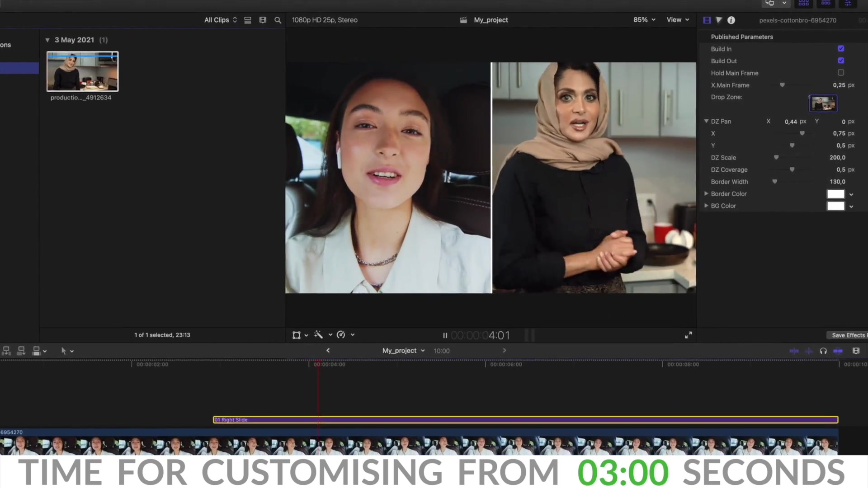The image size is (868, 488).
Task: Drag the DZ Scale value slider
Action: click(x=776, y=157)
